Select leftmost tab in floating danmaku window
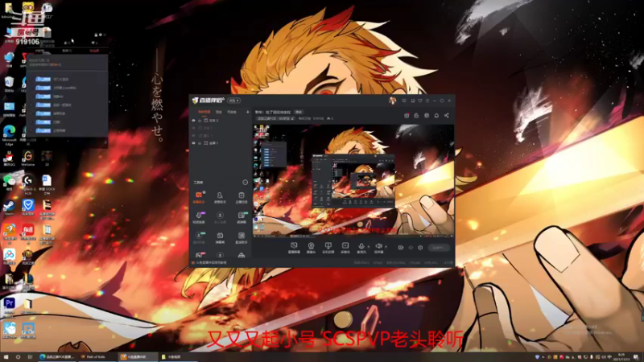Viewport: 644px width, 362px height. (x=39, y=51)
